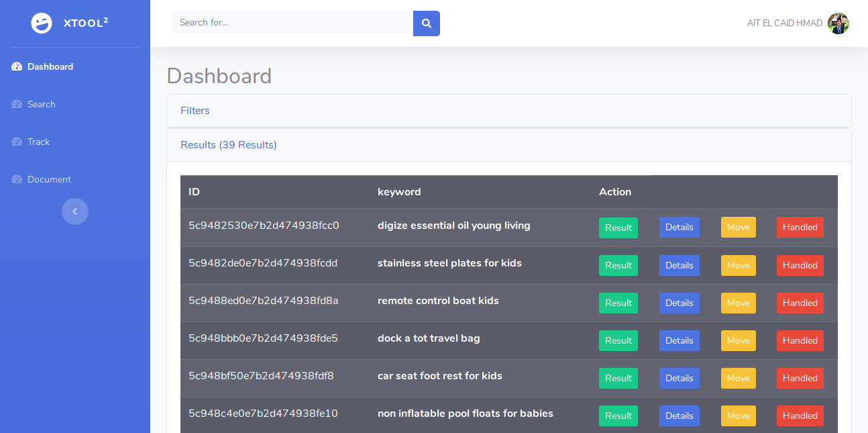Click the magnifying glass search button

[x=426, y=23]
